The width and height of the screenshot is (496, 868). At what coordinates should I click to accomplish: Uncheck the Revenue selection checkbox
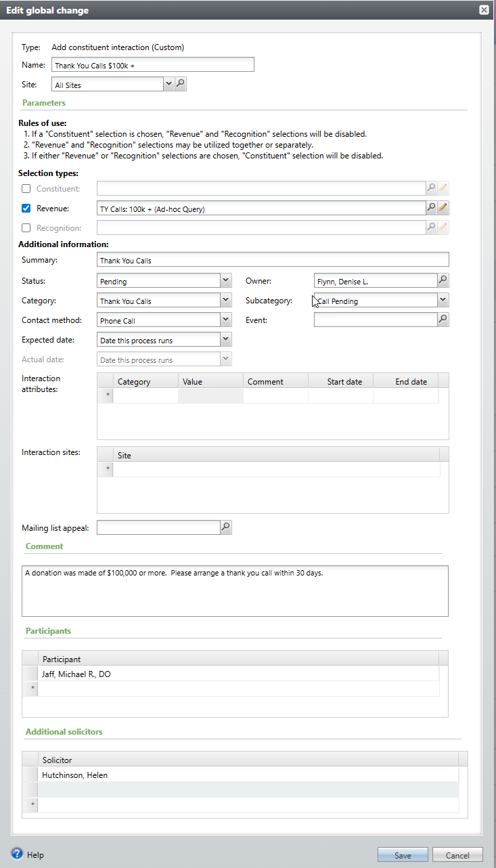coord(26,209)
